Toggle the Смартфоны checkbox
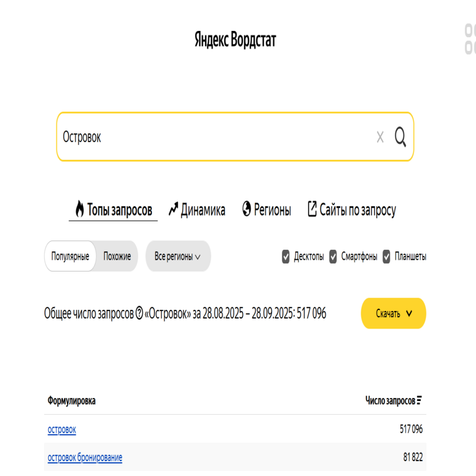Viewport: 476px width, 476px height. (x=333, y=257)
